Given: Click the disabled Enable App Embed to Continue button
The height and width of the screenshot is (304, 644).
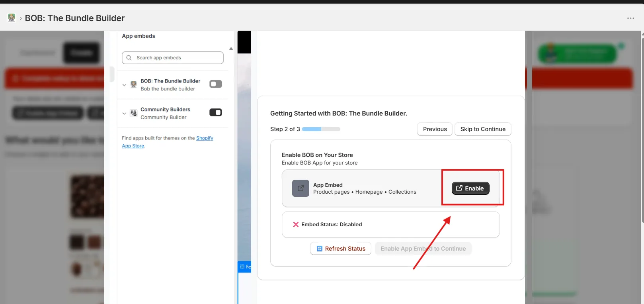Looking at the screenshot, I should tap(423, 249).
